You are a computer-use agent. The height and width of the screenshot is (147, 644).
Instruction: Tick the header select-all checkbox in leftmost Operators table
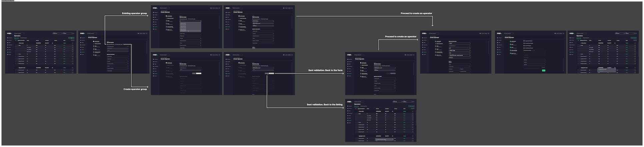[15, 40]
